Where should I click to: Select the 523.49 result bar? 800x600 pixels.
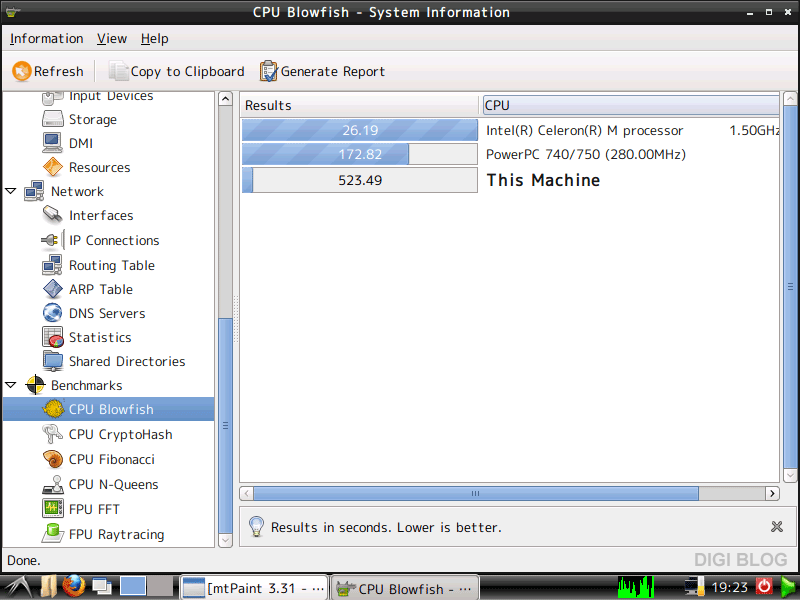pos(360,180)
